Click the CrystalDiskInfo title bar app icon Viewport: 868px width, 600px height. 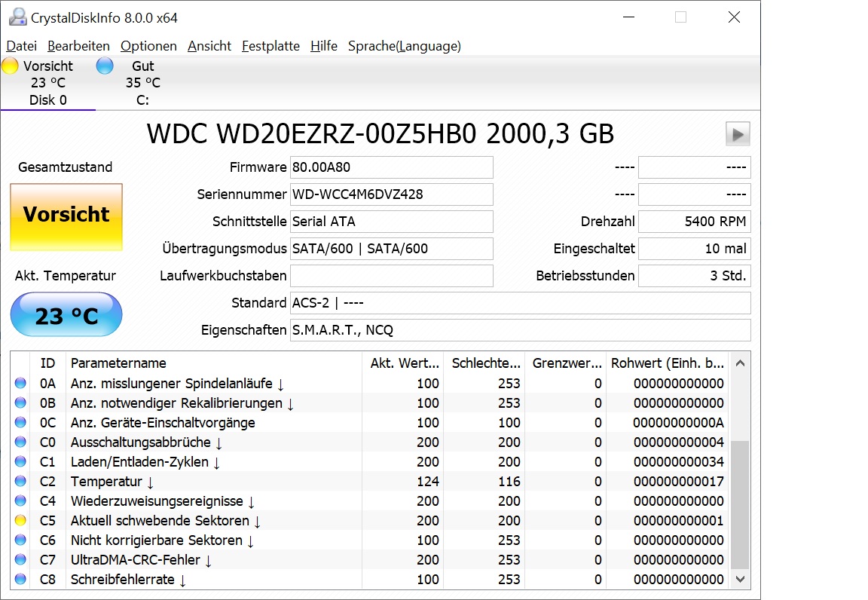(18, 17)
